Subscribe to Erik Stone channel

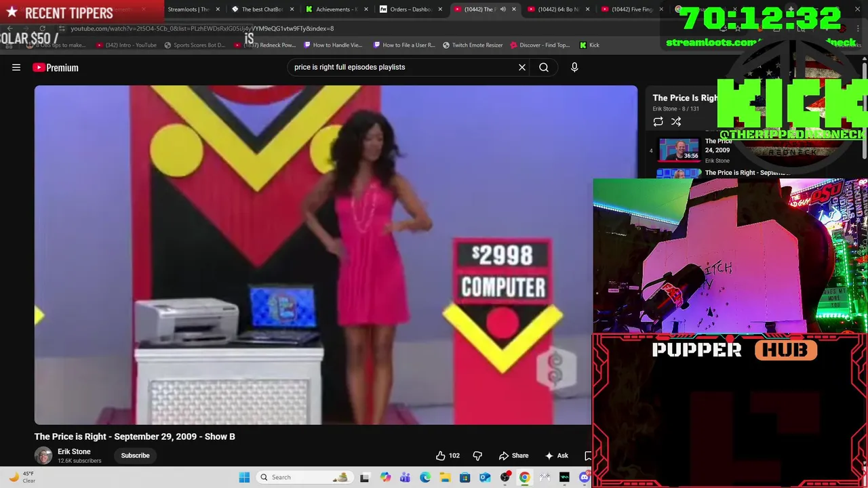[135, 455]
